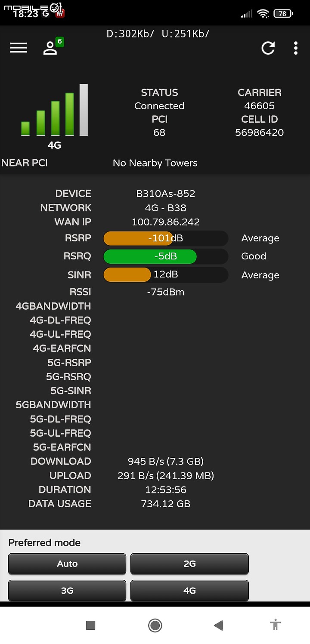Viewport: 310px width, 644px height.
Task: Set preferred mode to 2G
Action: coord(189,564)
